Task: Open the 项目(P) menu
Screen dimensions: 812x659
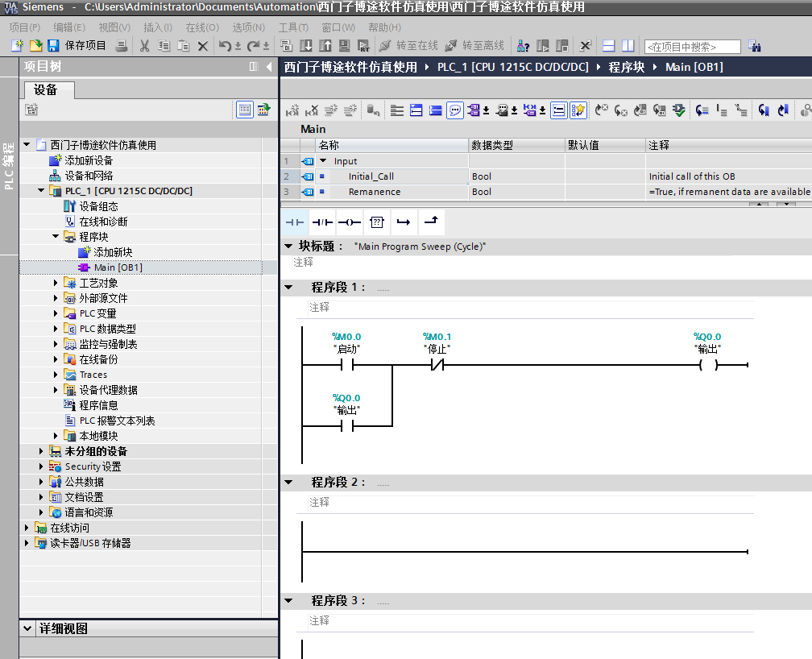Action: point(24,27)
